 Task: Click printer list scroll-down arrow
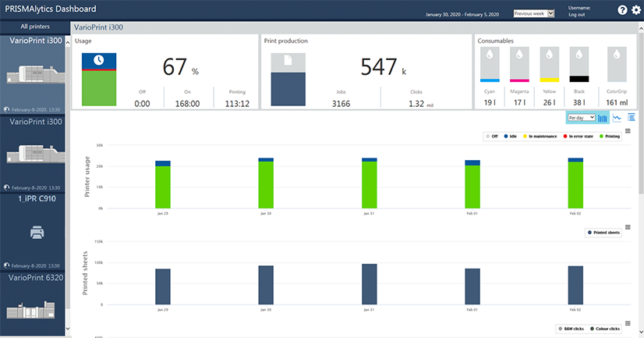[68, 329]
